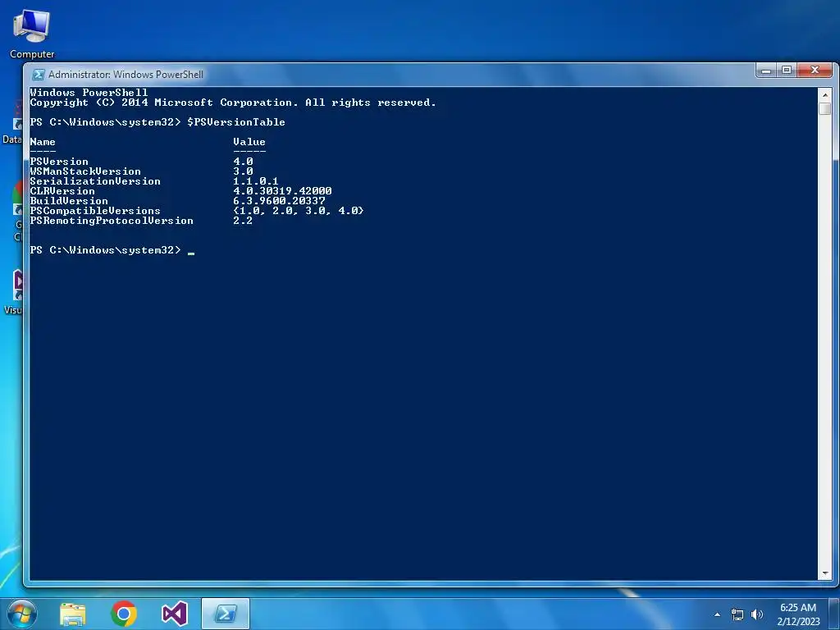This screenshot has height=630, width=840.
Task: Click the $PSVersionTable command text
Action: (235, 122)
